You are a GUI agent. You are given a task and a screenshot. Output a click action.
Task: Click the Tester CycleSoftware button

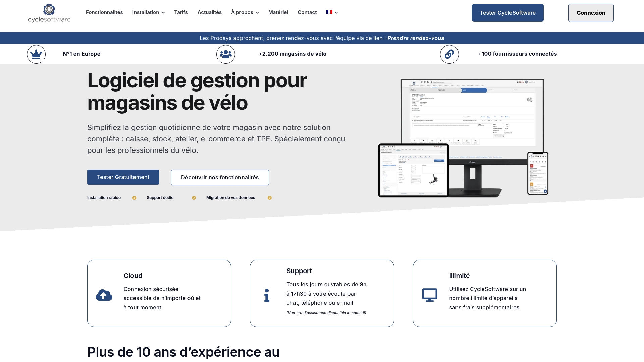[x=508, y=13]
